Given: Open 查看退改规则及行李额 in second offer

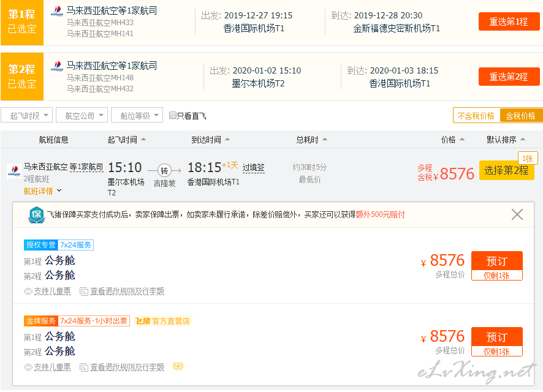Looking at the screenshot, I should [127, 367].
